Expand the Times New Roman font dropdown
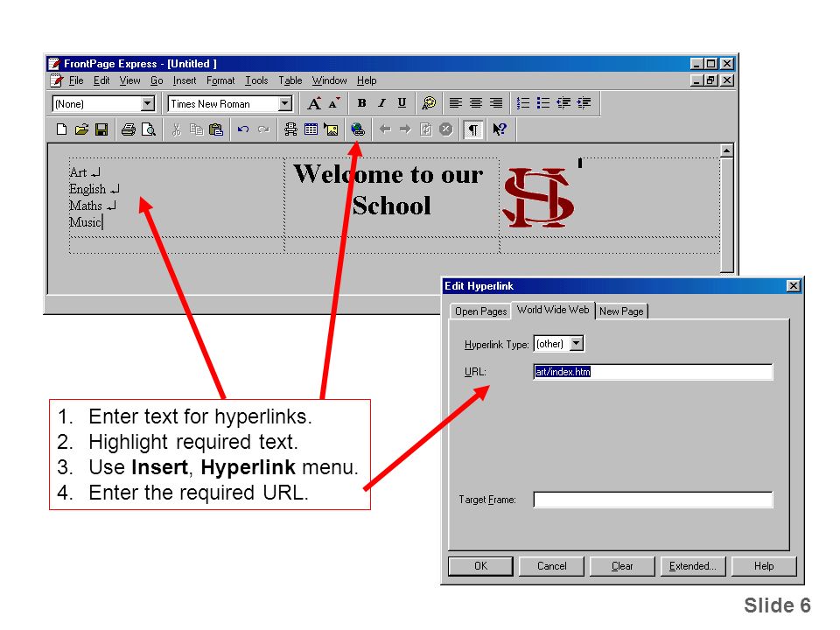The width and height of the screenshot is (840, 630). point(285,103)
